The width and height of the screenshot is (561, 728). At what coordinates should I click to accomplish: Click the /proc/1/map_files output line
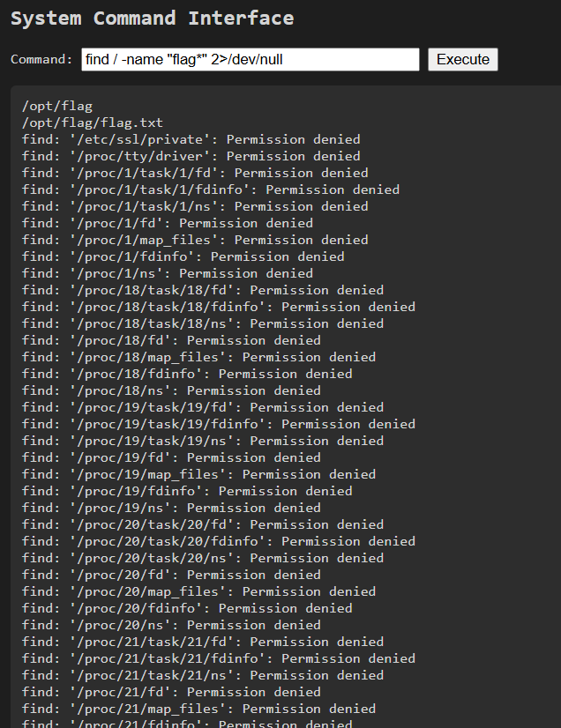click(x=195, y=240)
